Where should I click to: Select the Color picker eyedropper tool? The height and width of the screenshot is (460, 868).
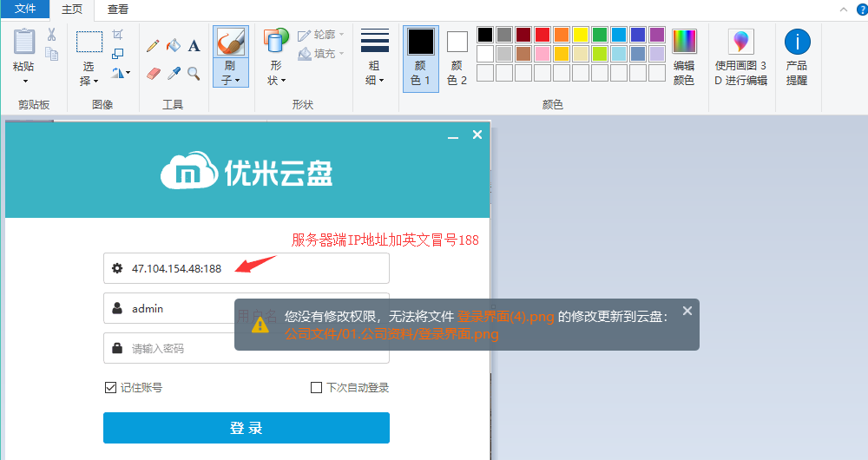pos(174,73)
